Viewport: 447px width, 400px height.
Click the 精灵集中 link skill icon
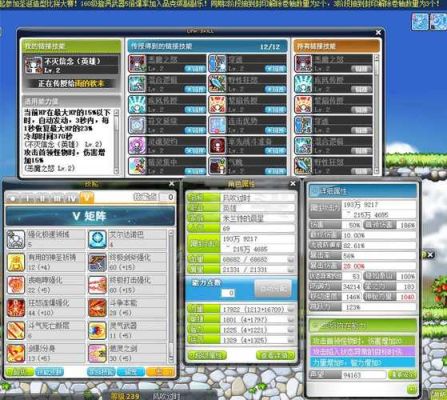(137, 166)
